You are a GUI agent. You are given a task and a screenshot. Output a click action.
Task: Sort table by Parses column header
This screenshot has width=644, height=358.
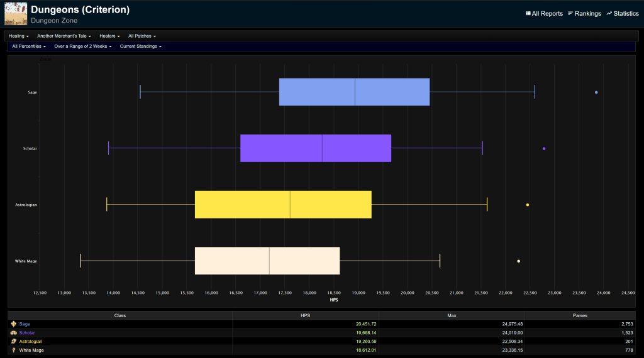580,315
